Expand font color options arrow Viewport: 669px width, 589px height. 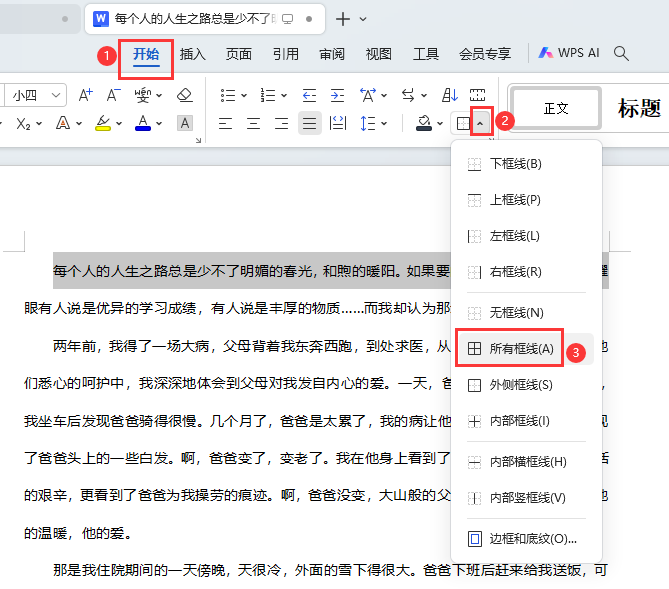click(159, 124)
